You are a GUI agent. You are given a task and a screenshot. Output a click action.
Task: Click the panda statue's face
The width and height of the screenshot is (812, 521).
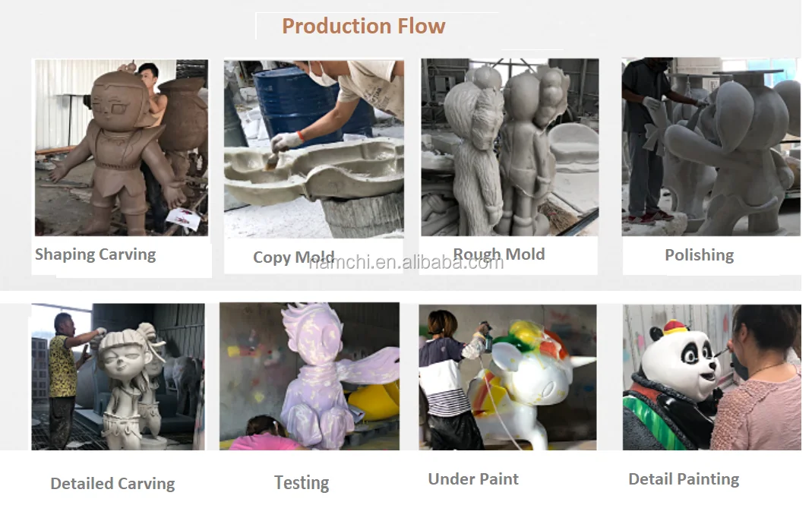[686, 362]
